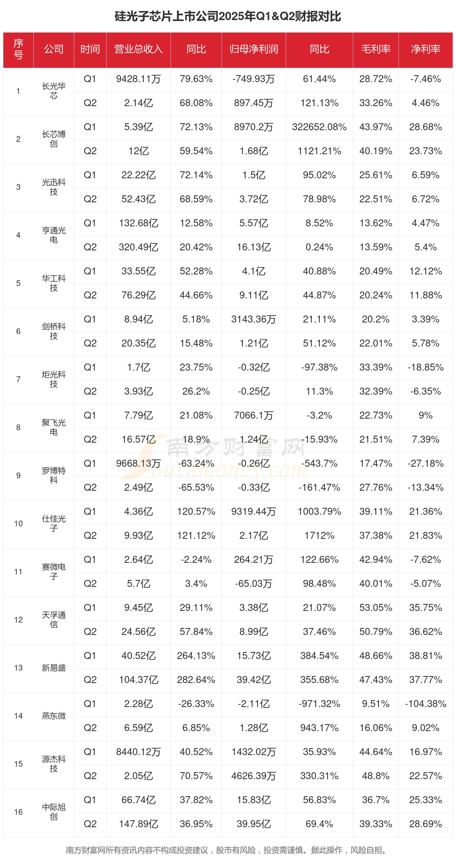Click the 公司 column header
Viewport: 456px width, 868px height.
pos(54,50)
